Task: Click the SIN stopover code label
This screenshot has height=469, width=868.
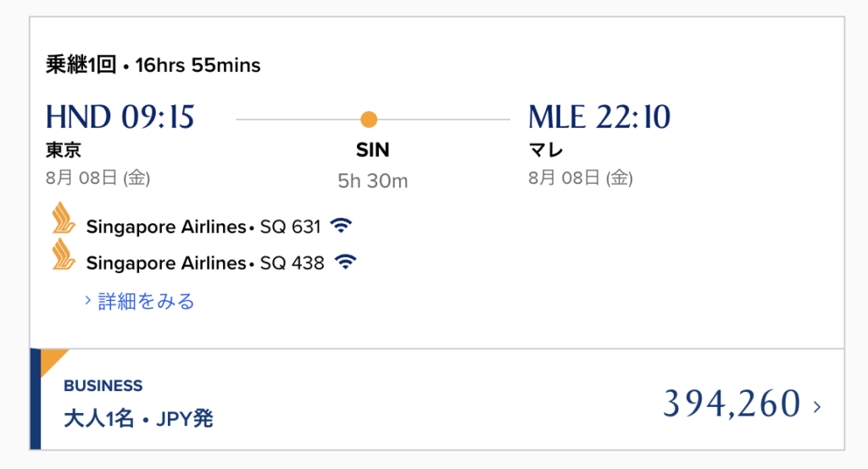Action: [373, 150]
